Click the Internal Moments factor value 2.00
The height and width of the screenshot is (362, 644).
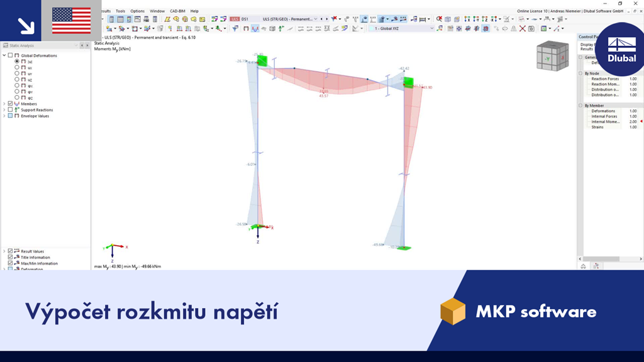pyautogui.click(x=633, y=121)
